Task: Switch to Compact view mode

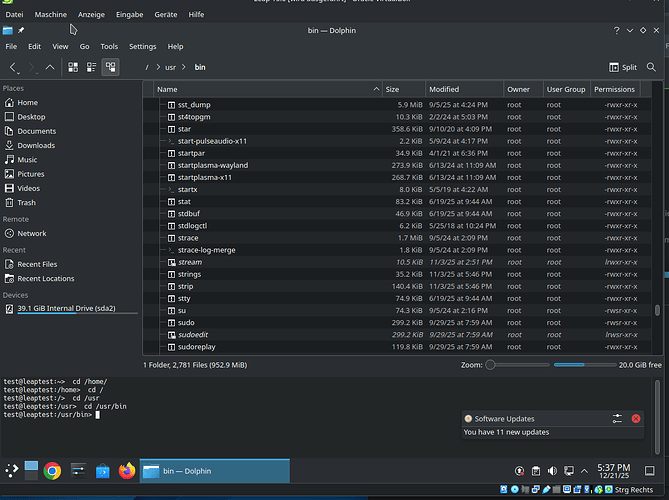Action: point(91,67)
